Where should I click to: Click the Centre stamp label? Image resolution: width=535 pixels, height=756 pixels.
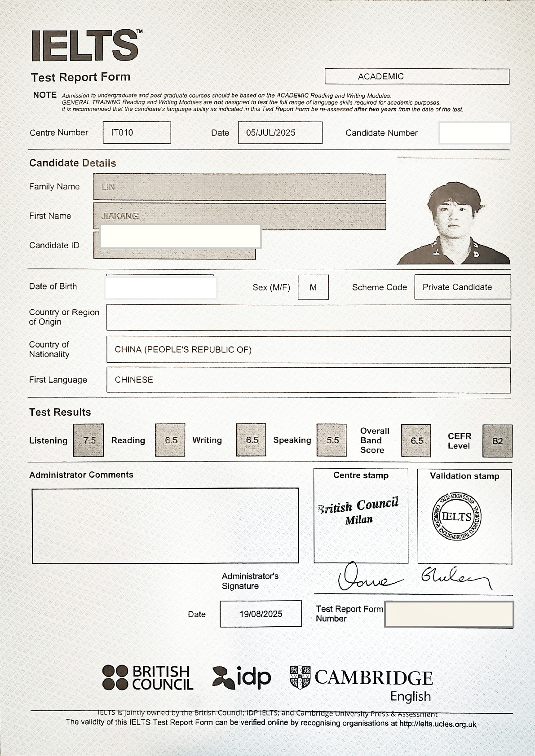361,475
